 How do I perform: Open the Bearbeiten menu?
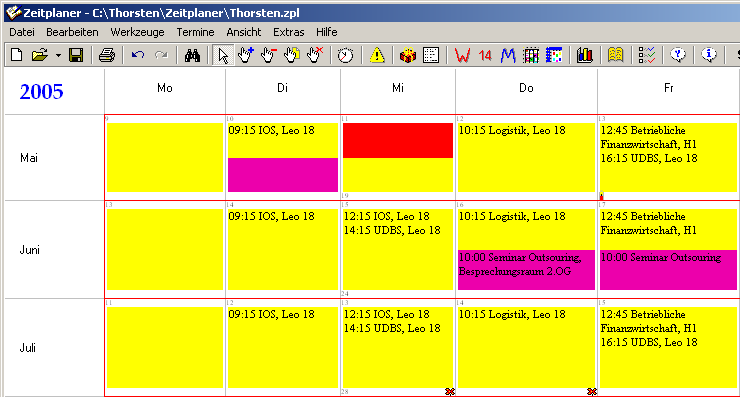tap(72, 32)
